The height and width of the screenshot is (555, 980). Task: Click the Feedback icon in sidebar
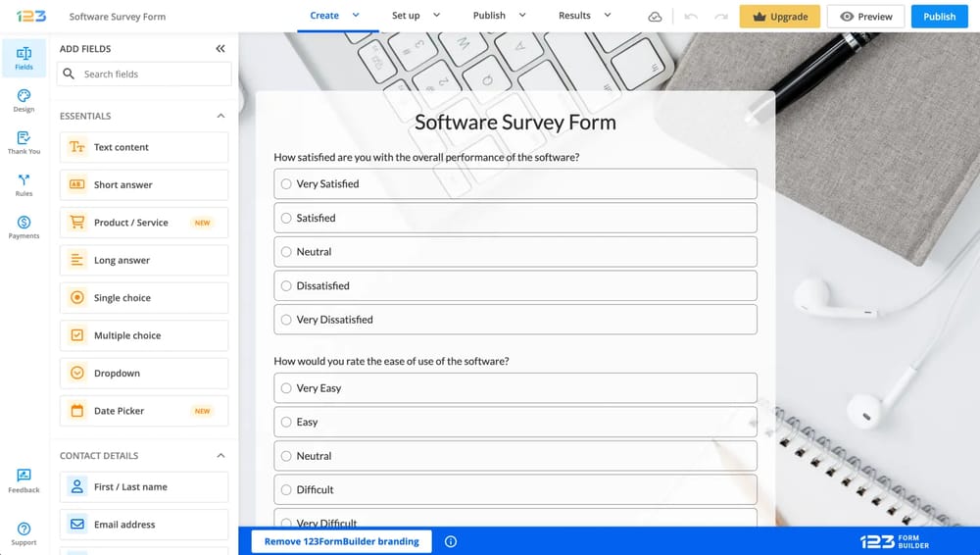coord(24,480)
